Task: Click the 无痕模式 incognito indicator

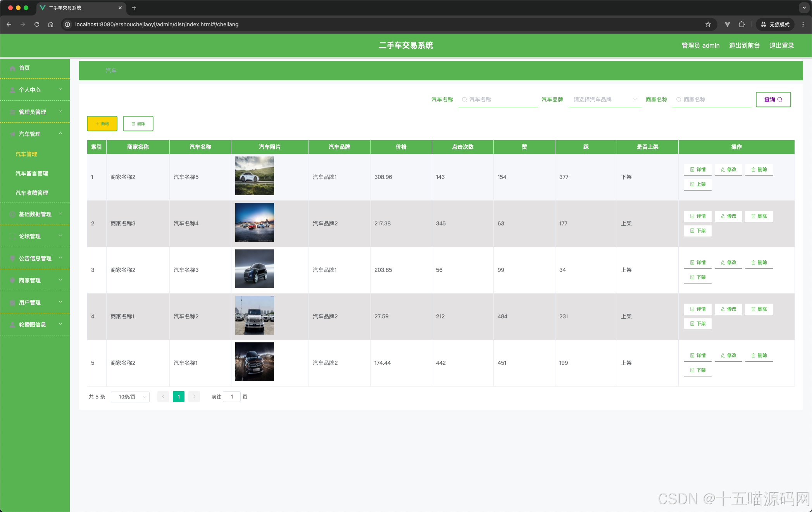Action: point(775,24)
